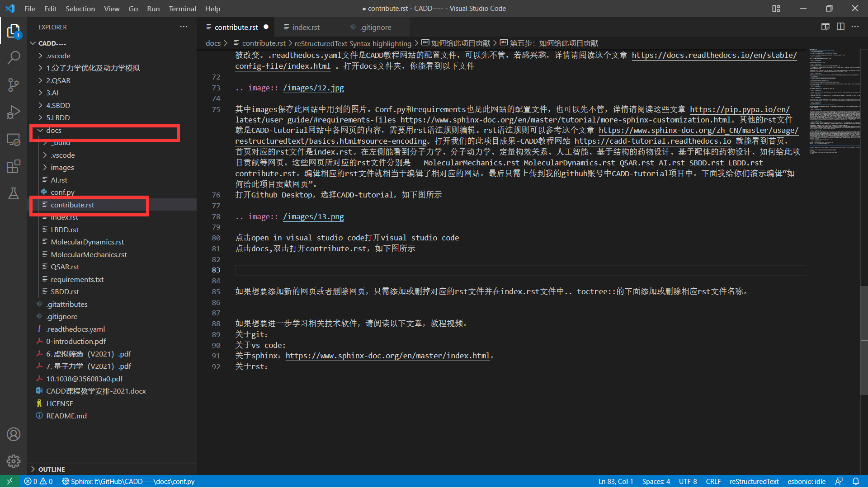Split the editor right
This screenshot has height=488, width=868.
pyautogui.click(x=840, y=27)
